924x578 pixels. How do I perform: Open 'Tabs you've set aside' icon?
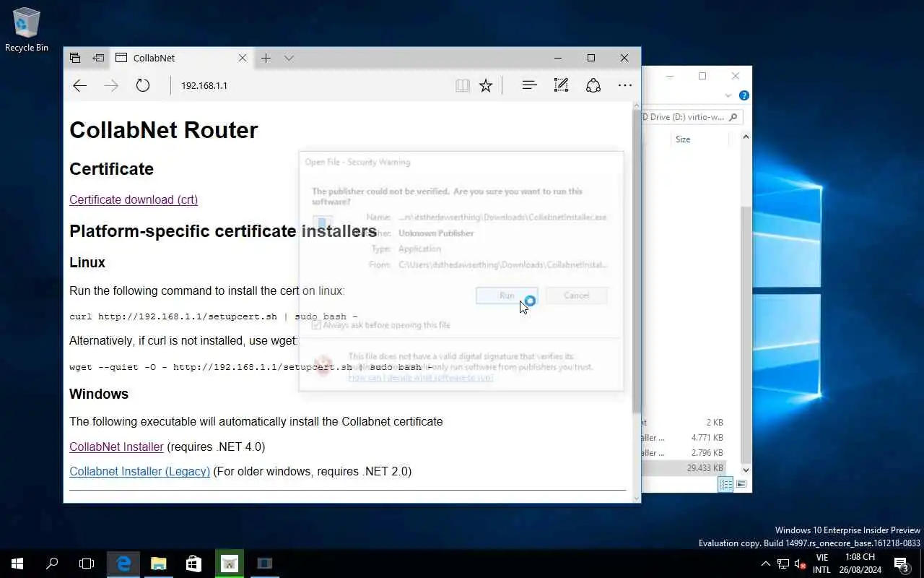point(75,58)
